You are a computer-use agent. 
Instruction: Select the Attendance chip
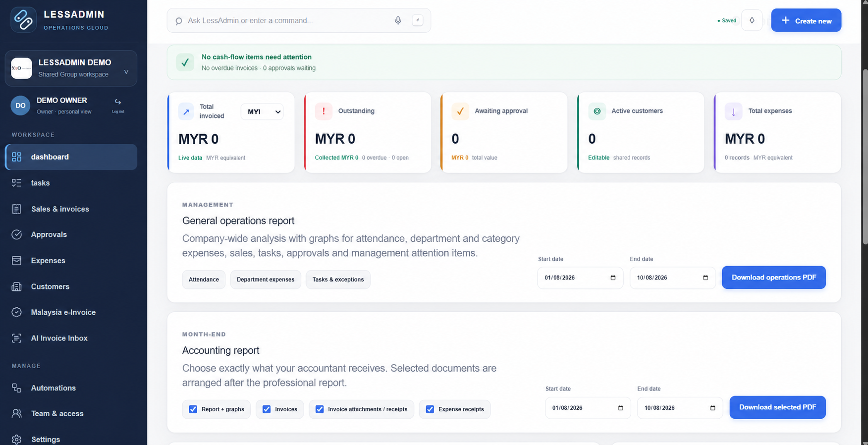point(204,279)
